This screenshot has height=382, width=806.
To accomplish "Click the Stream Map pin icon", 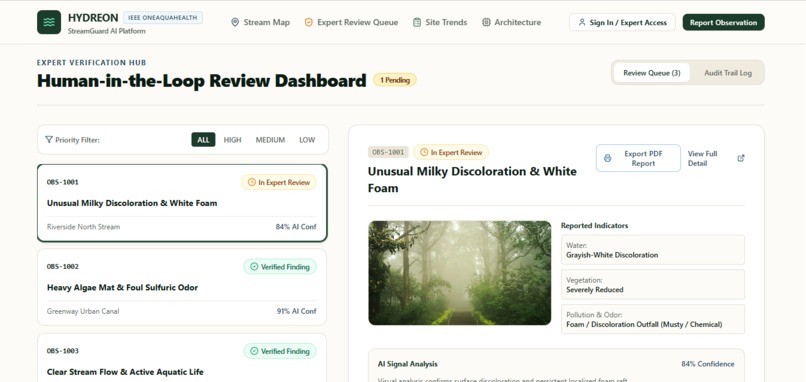I will (235, 22).
